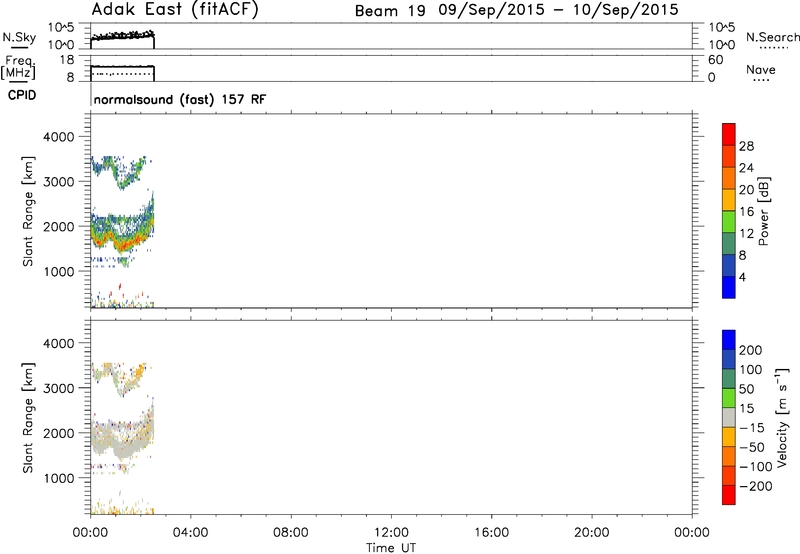
Task: Click the "12:00" time axis tick label
Action: [391, 533]
